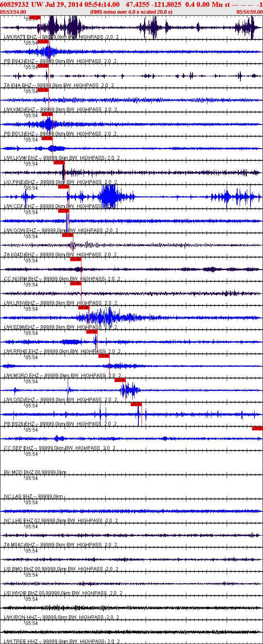Select the PB.B926 EHZ station label
Viewport: 263px width, 644px height.
coord(61,424)
